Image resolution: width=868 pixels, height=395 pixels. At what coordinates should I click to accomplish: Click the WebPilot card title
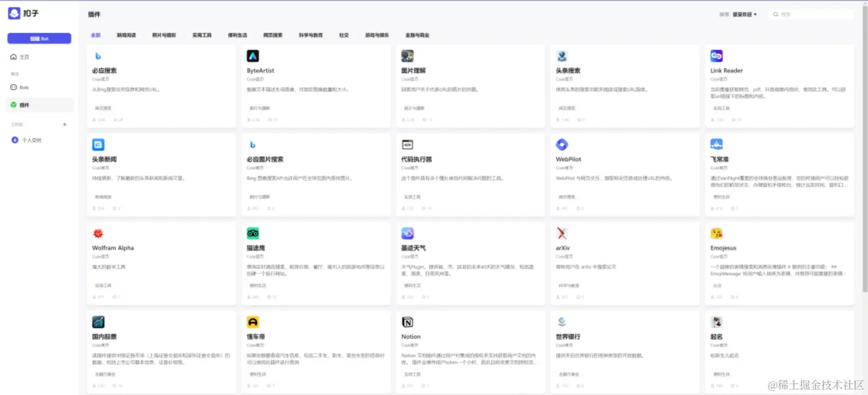pos(568,160)
